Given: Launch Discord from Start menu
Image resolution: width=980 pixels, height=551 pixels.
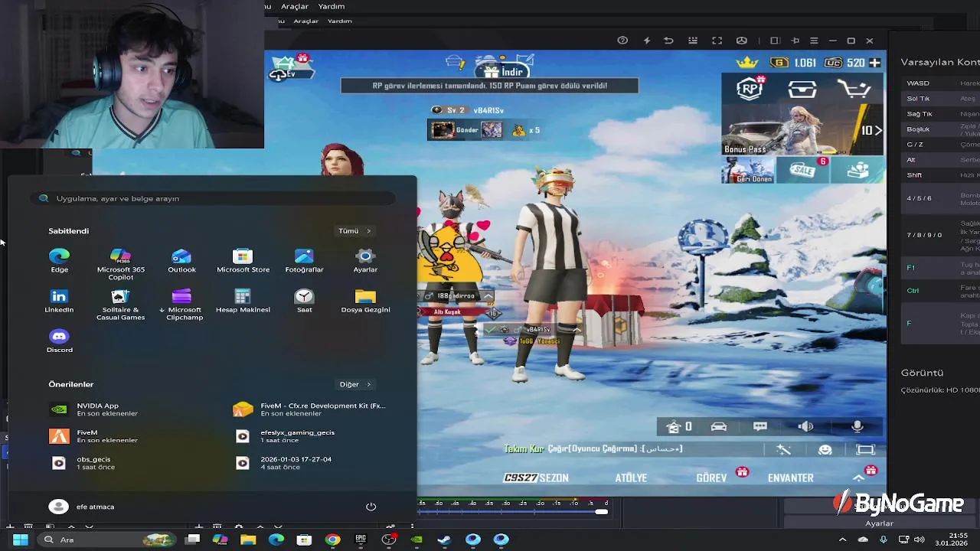Looking at the screenshot, I should (x=59, y=341).
